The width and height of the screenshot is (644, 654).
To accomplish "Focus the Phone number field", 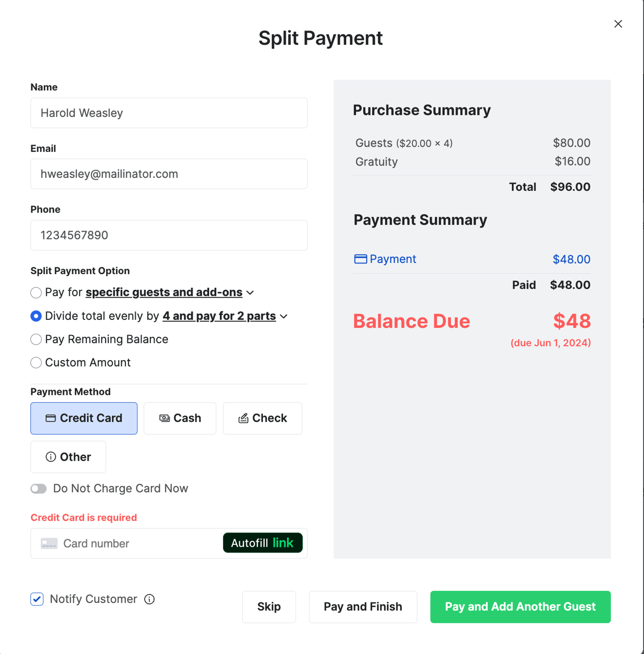I will 169,235.
